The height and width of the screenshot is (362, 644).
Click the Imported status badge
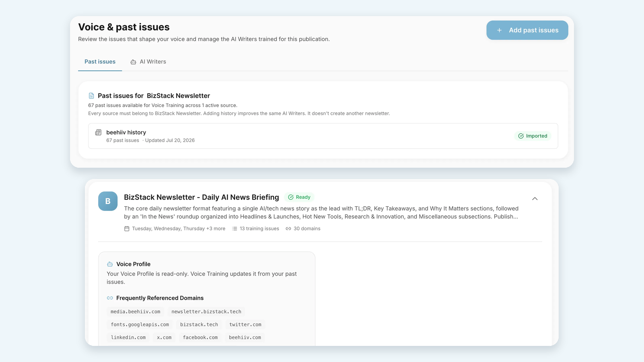pyautogui.click(x=533, y=136)
